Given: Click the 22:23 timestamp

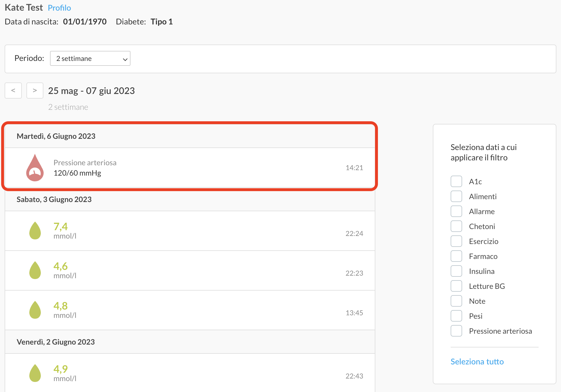Looking at the screenshot, I should coord(354,273).
